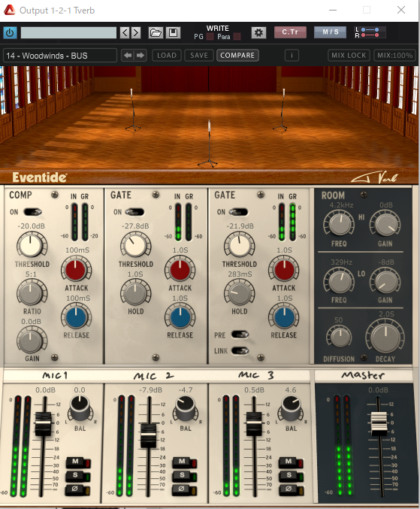Go to next preset with right chevron
Screen dimensions: 420x509
pos(136,32)
